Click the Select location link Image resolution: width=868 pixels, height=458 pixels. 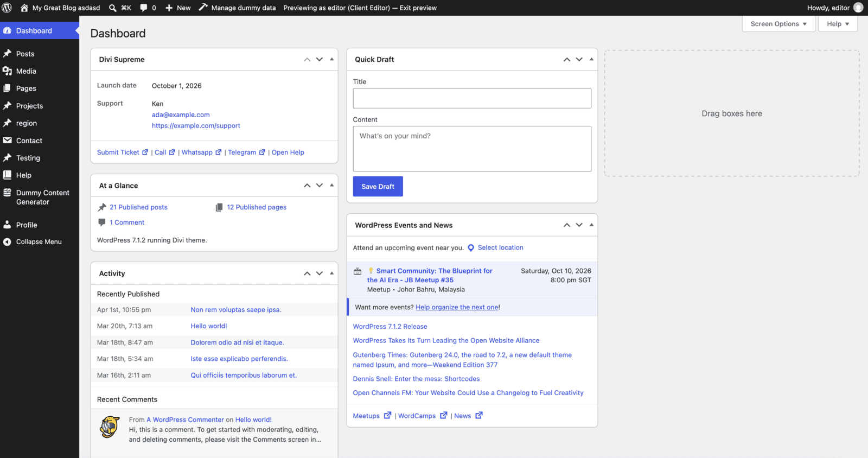501,248
